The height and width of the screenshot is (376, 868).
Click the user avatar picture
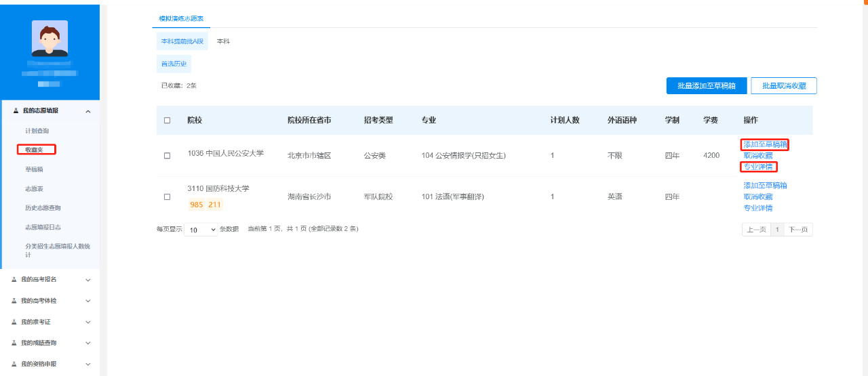(50, 38)
